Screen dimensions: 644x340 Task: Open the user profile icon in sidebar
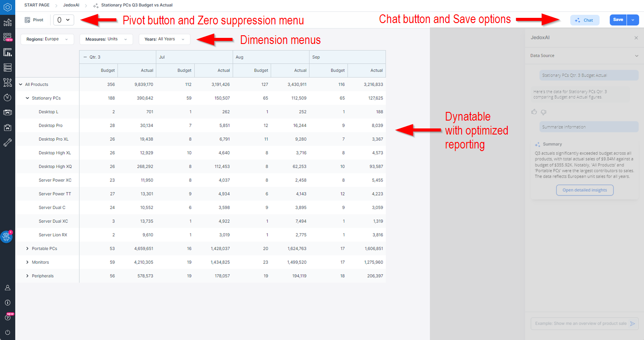[7, 288]
